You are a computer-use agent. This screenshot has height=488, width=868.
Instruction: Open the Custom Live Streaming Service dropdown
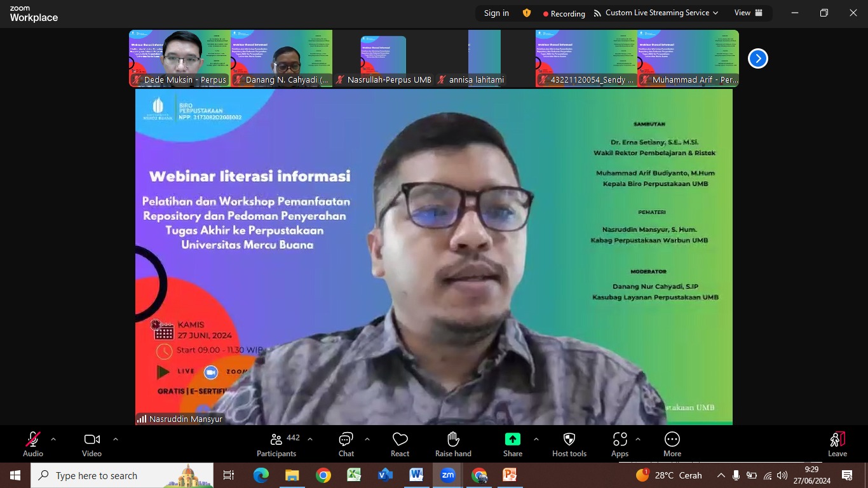[656, 13]
